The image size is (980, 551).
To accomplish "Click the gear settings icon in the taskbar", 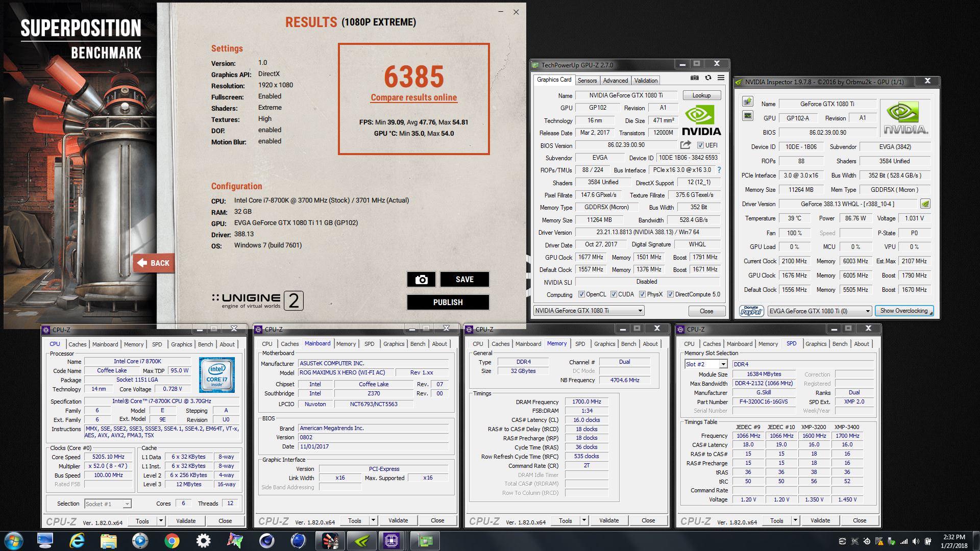I will (x=203, y=540).
